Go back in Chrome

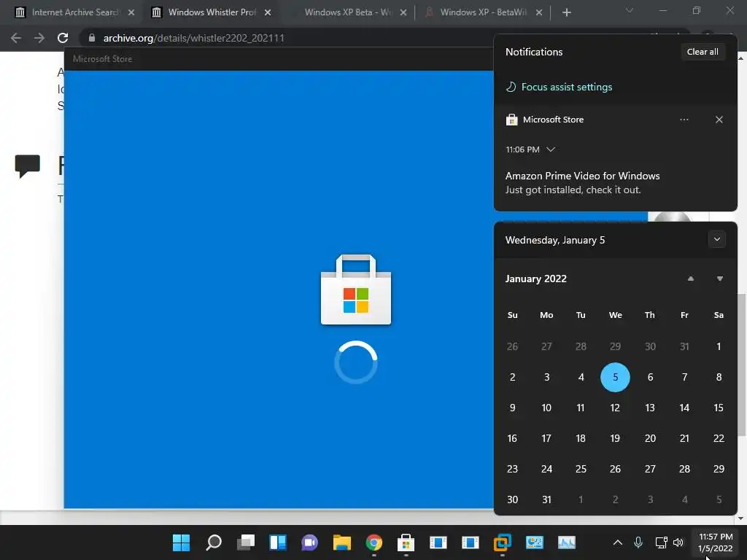click(16, 38)
